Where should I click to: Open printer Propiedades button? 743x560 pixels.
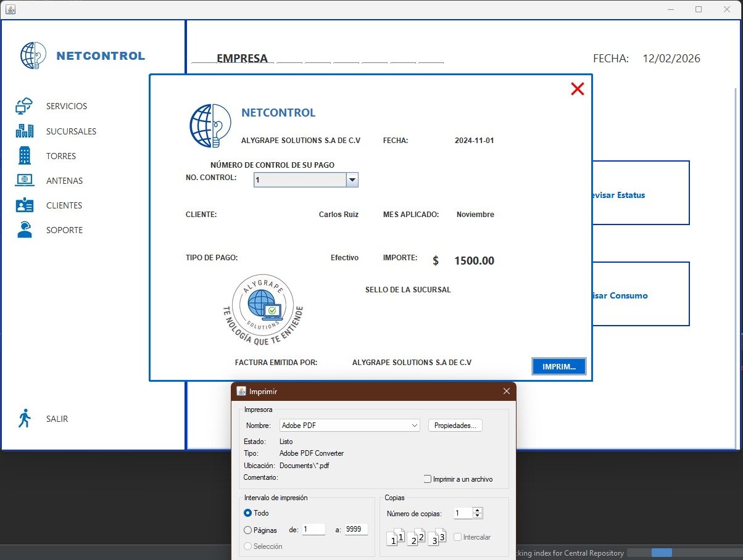click(x=455, y=426)
